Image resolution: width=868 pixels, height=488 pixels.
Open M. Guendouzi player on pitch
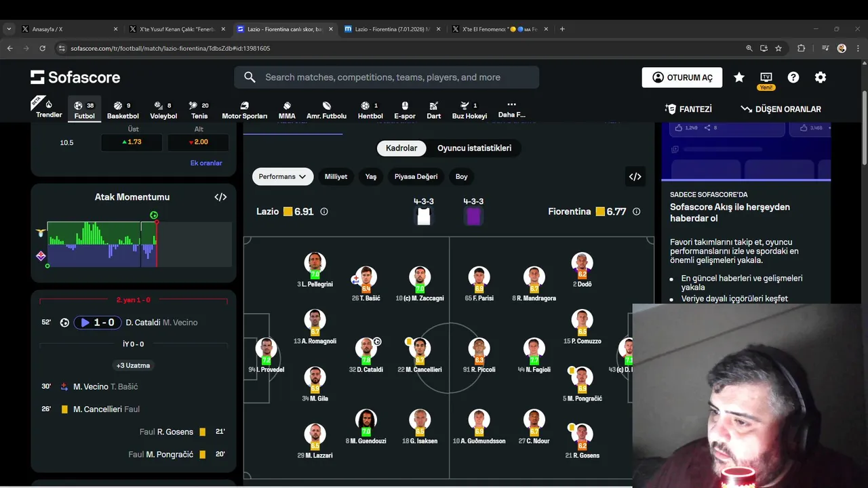click(x=366, y=427)
